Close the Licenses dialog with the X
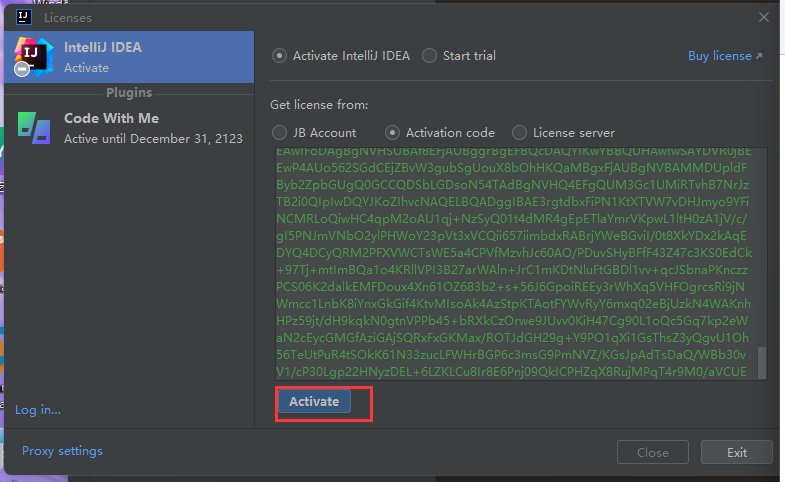The width and height of the screenshot is (785, 482). click(763, 17)
